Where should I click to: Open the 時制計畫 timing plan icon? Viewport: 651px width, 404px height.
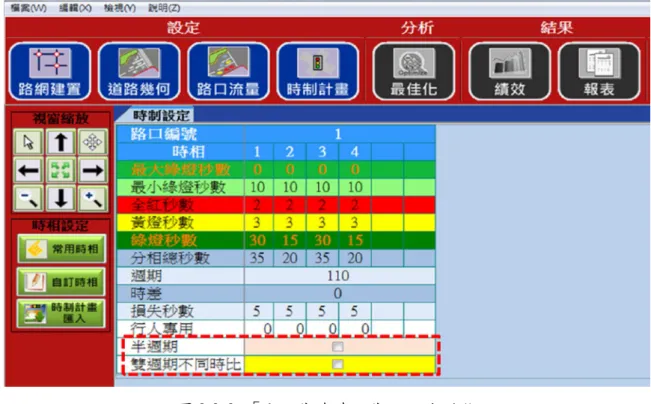coord(318,71)
